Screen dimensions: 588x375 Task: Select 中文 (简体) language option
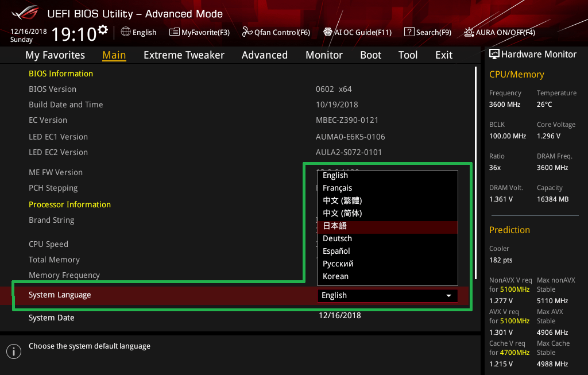pyautogui.click(x=388, y=214)
